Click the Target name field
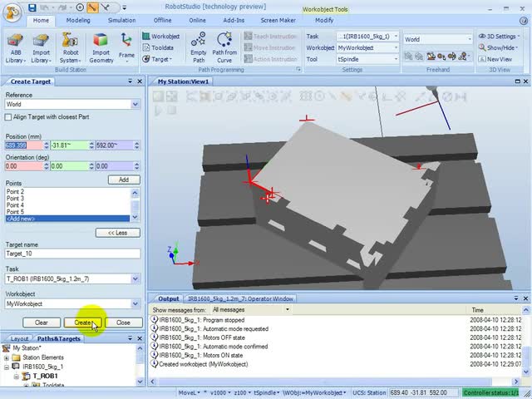 [x=72, y=254]
